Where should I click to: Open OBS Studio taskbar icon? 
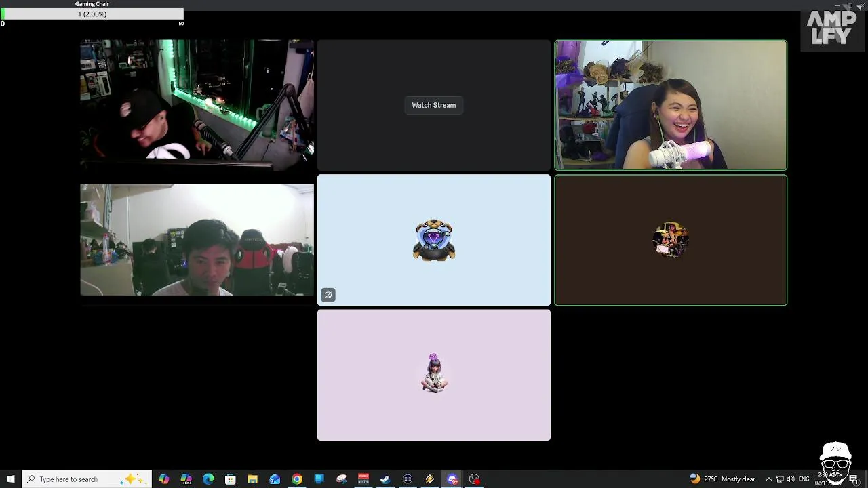pyautogui.click(x=475, y=479)
